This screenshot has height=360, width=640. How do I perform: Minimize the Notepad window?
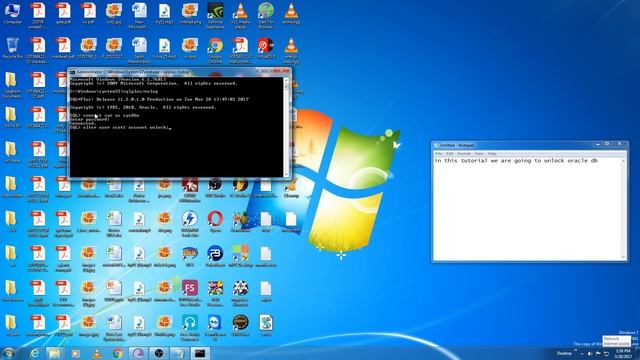[598, 144]
